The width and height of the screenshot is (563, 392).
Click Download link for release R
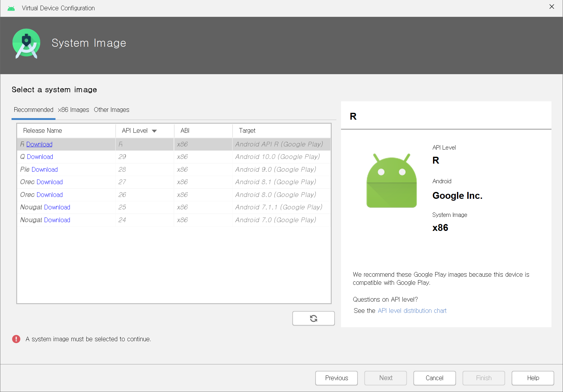(39, 144)
